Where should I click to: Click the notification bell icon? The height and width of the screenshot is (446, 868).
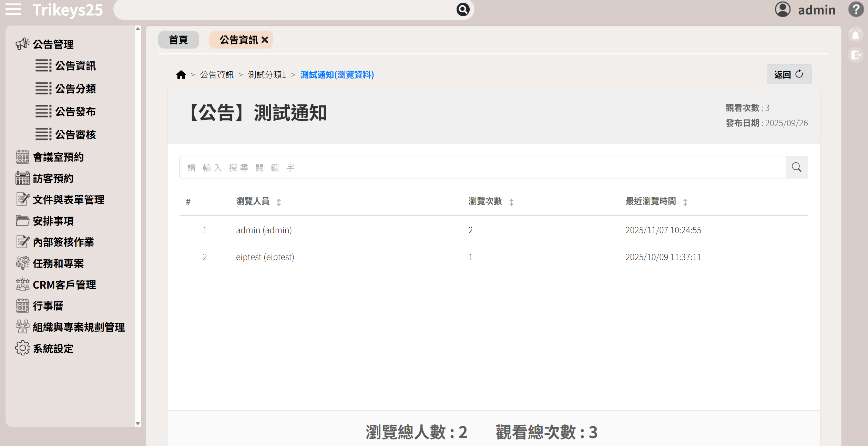856,35
